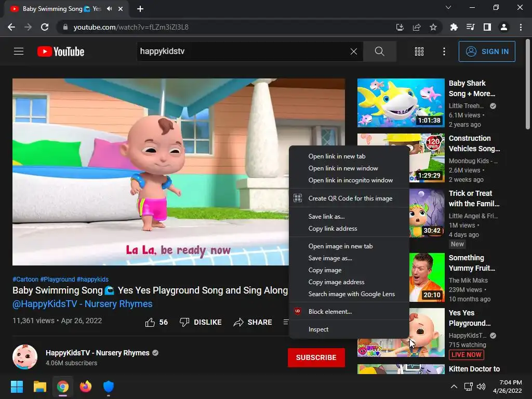Select Open link in incognito window
This screenshot has width=532, height=399.
(x=349, y=180)
